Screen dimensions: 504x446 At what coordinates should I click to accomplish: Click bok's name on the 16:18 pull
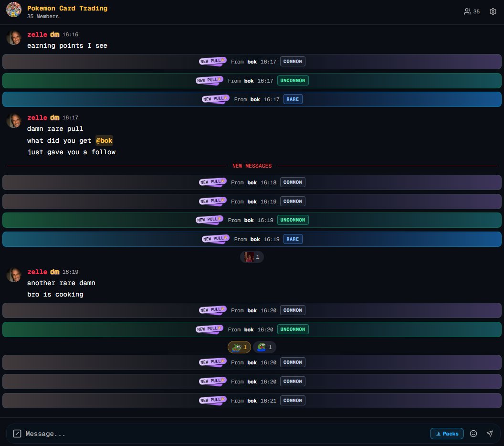coord(252,182)
